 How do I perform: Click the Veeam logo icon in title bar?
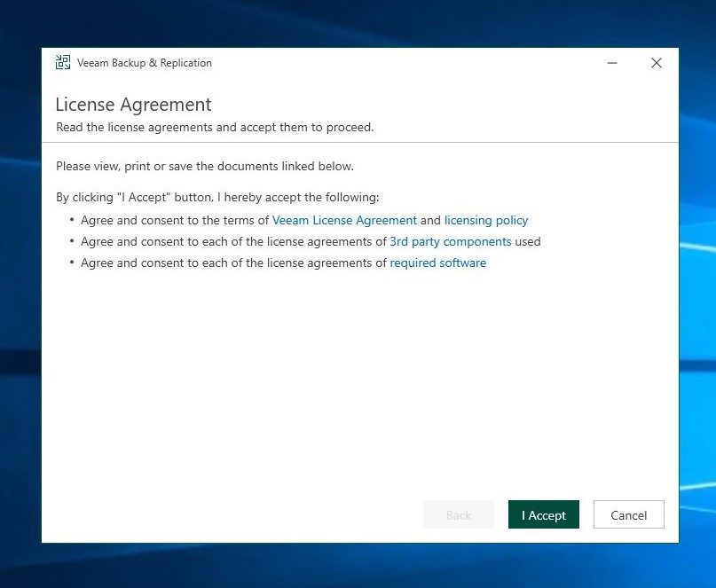[63, 63]
